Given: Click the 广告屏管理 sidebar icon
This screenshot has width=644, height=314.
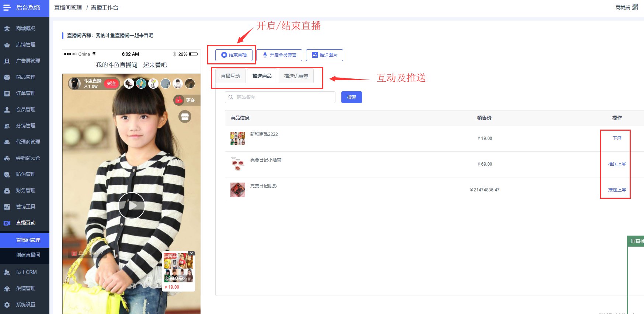Looking at the screenshot, I should click(7, 61).
